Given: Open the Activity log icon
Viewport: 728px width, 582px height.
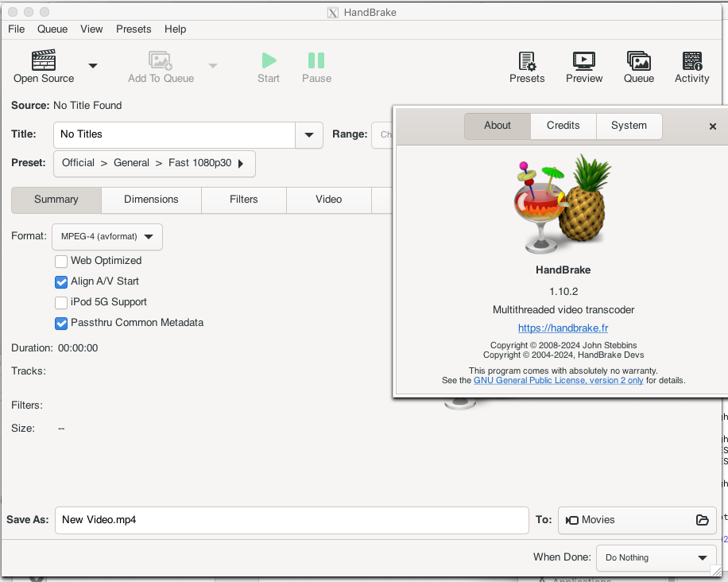Looking at the screenshot, I should click(691, 61).
